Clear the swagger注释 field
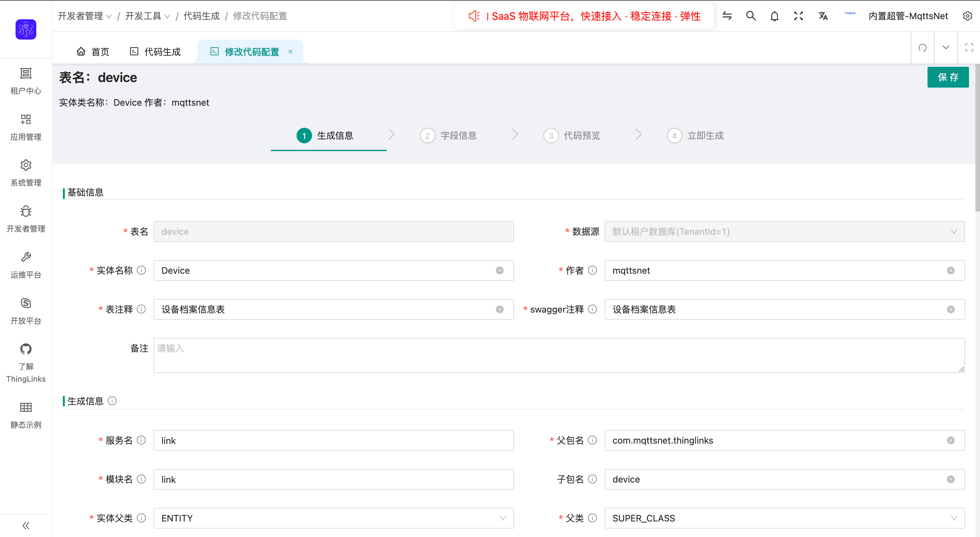The height and width of the screenshot is (537, 980). 951,309
